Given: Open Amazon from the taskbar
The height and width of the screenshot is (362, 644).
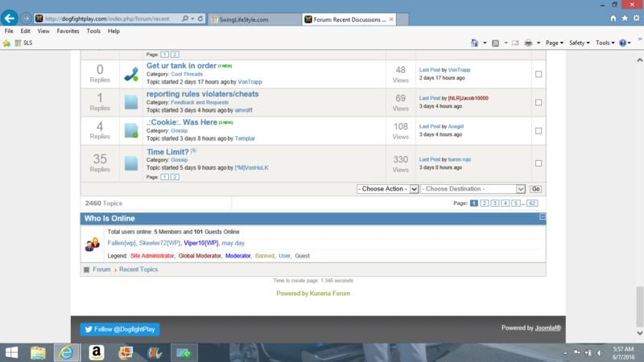Looking at the screenshot, I should [96, 352].
